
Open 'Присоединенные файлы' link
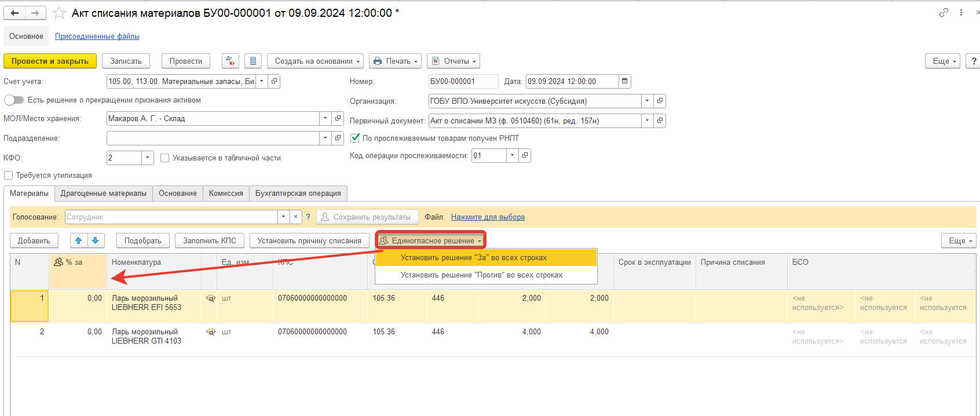(x=97, y=36)
